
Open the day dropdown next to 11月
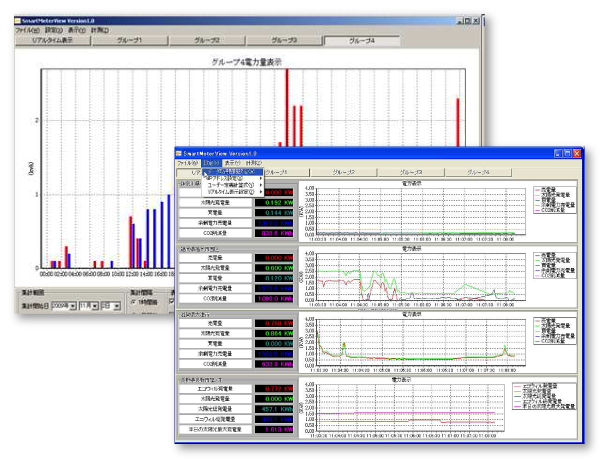pyautogui.click(x=116, y=306)
